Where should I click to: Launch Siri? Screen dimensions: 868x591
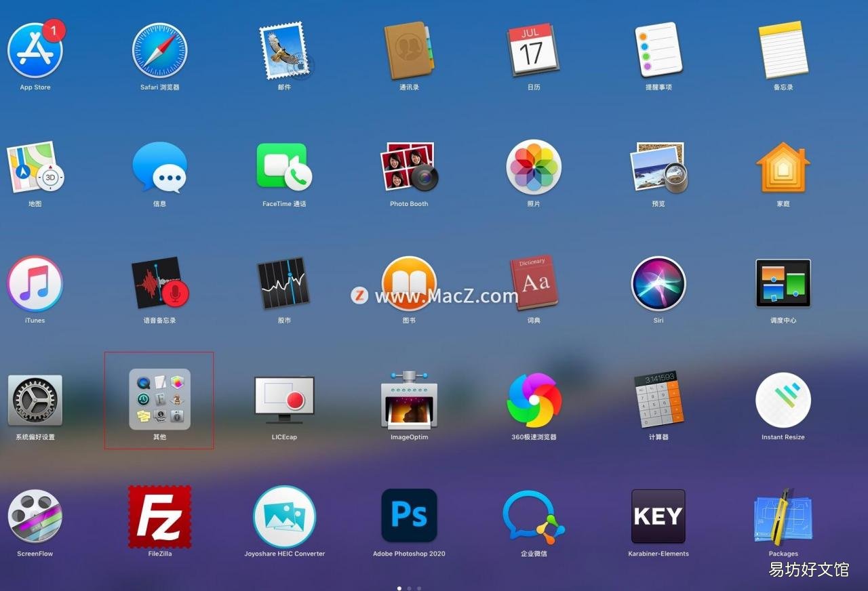658,283
